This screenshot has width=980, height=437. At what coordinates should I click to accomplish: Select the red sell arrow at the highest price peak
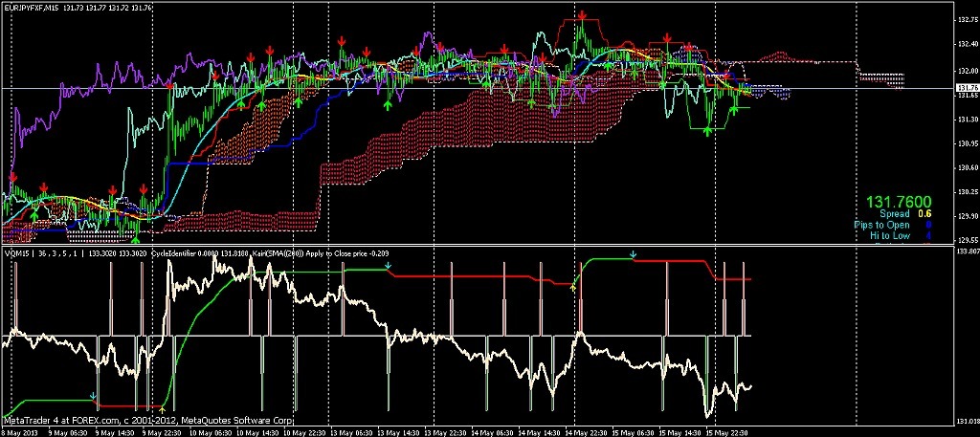tap(583, 15)
